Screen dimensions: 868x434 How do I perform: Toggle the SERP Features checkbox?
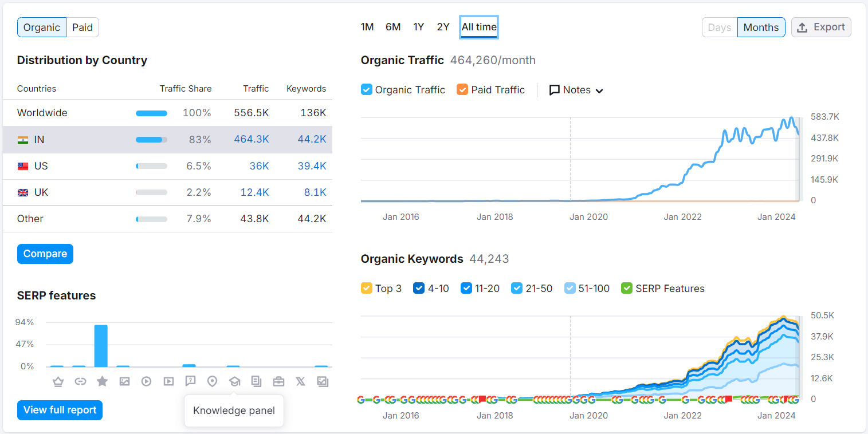coord(627,289)
